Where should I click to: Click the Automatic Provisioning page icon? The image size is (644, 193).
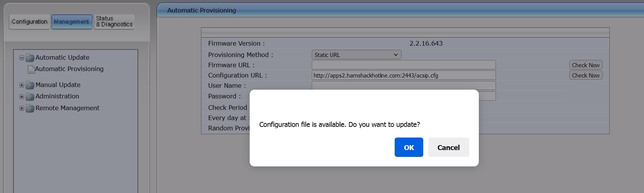pos(31,70)
